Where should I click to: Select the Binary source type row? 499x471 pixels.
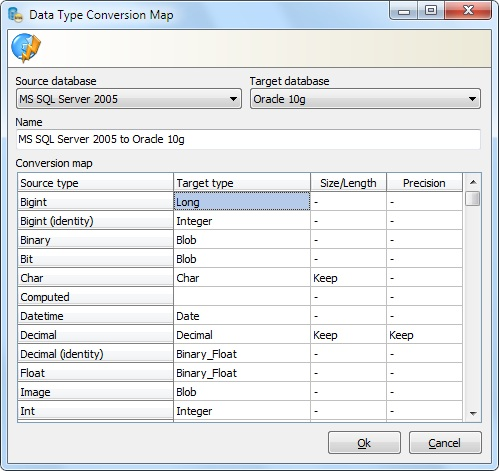pos(96,239)
